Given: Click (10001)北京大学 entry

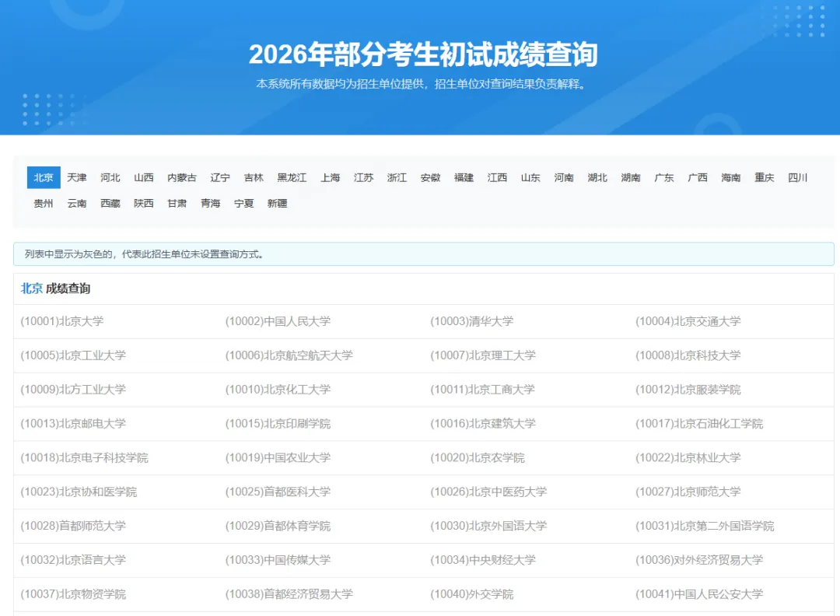Looking at the screenshot, I should tap(62, 321).
